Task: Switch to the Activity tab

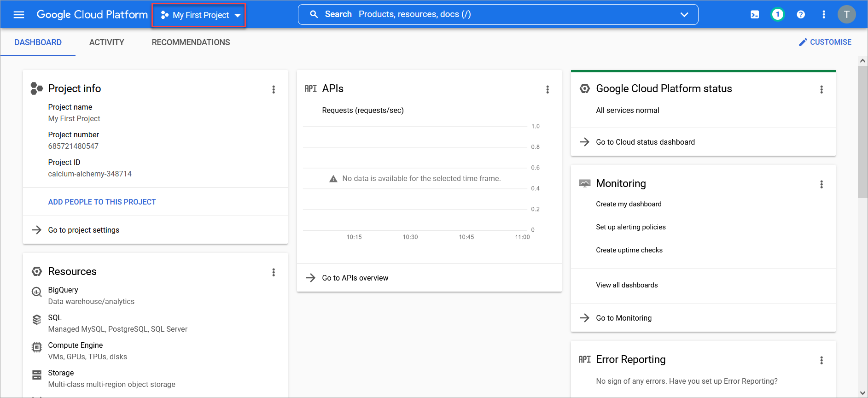Action: tap(106, 42)
